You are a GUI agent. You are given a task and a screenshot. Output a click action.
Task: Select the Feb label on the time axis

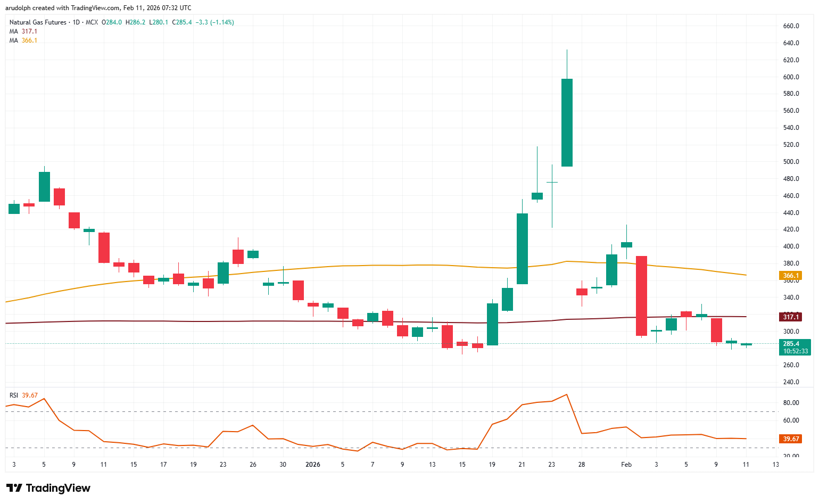[626, 464]
